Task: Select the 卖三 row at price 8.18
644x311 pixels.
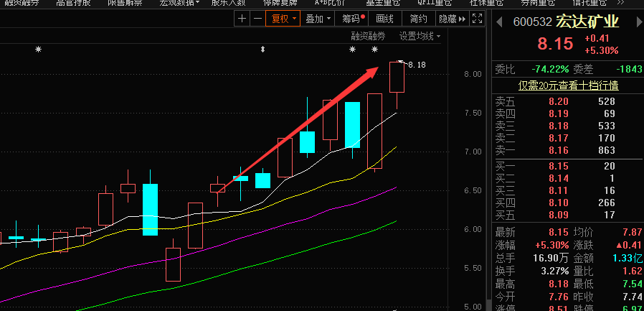Action: [x=569, y=126]
